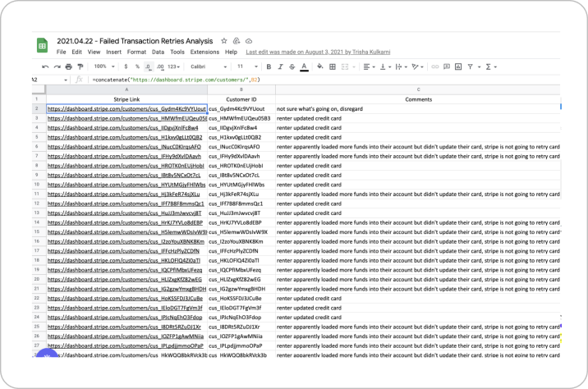Open the Insert menu

pos(113,52)
